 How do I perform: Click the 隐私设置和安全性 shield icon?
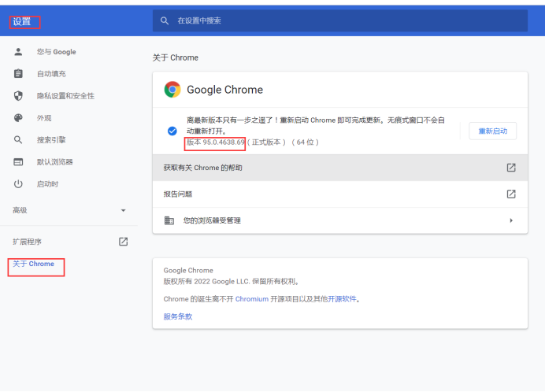tap(18, 96)
